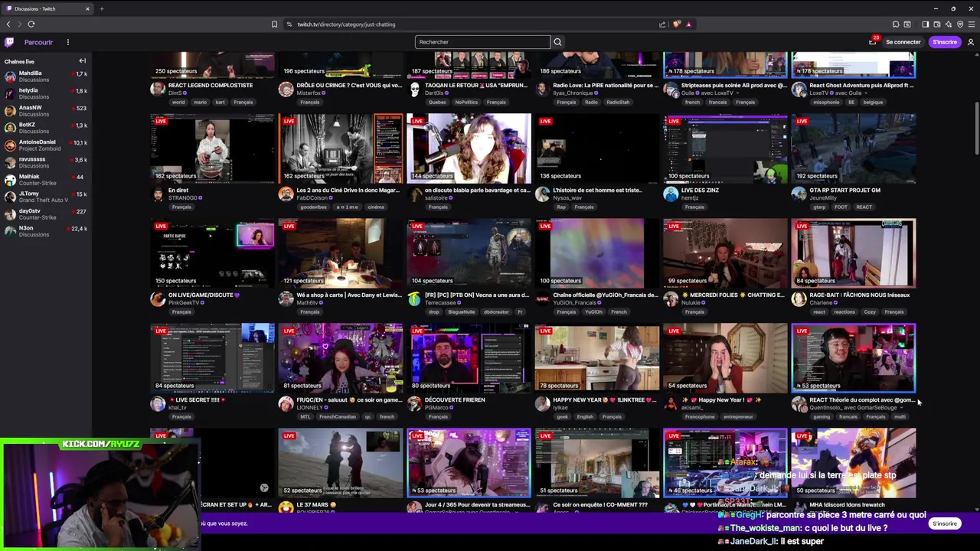Select the entrepreneur tag under akisami_
The image size is (980, 551).
pyautogui.click(x=738, y=417)
